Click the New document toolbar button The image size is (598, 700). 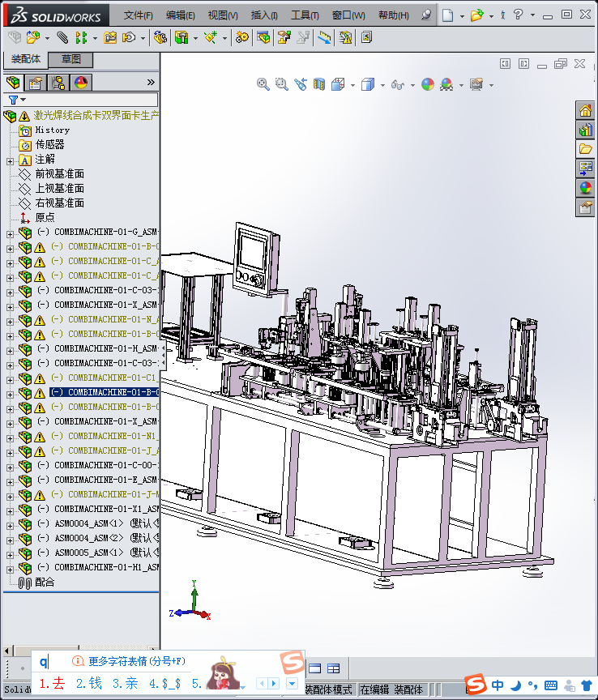click(x=447, y=15)
